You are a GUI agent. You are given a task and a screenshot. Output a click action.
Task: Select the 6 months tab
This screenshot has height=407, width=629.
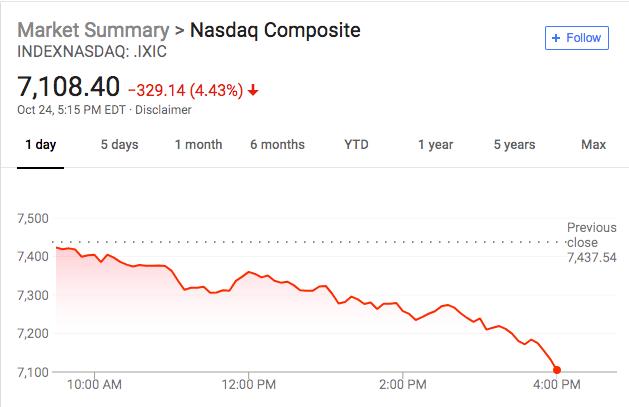[277, 145]
